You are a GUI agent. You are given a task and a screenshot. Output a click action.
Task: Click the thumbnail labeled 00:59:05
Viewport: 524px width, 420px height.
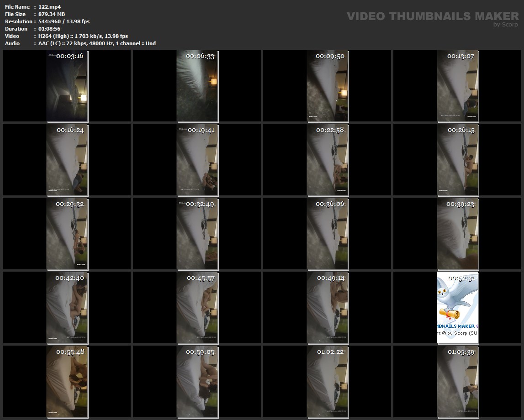click(x=197, y=382)
